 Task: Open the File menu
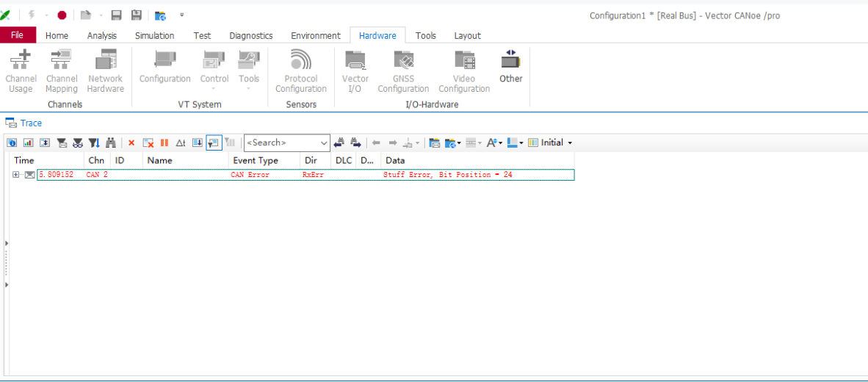pos(18,35)
